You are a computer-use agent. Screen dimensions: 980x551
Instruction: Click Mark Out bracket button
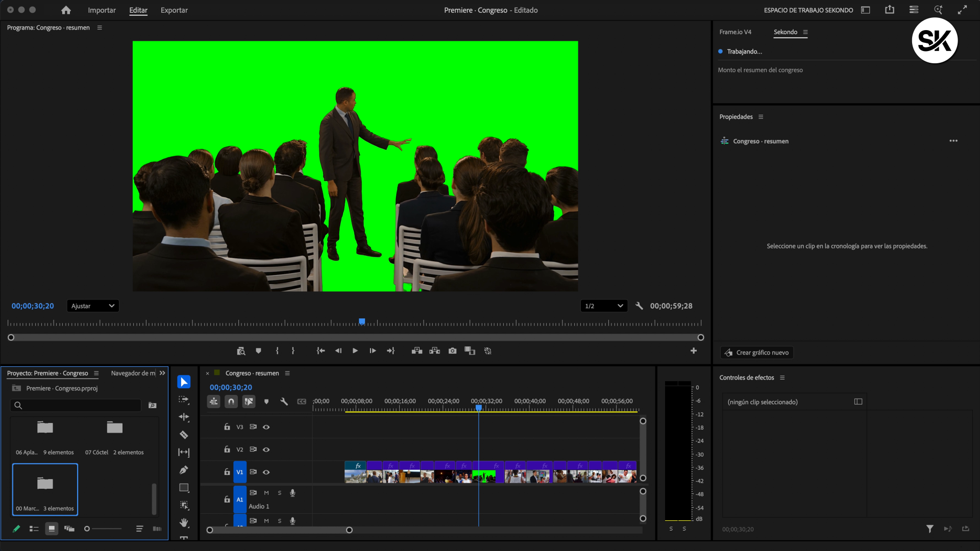point(293,351)
